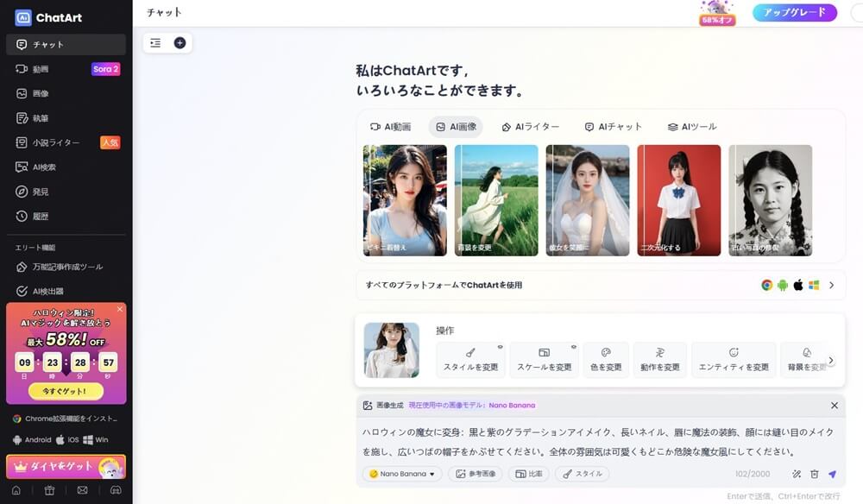Click the Discord icon in sidebar footer
Image resolution: width=863 pixels, height=504 pixels.
pos(115,490)
